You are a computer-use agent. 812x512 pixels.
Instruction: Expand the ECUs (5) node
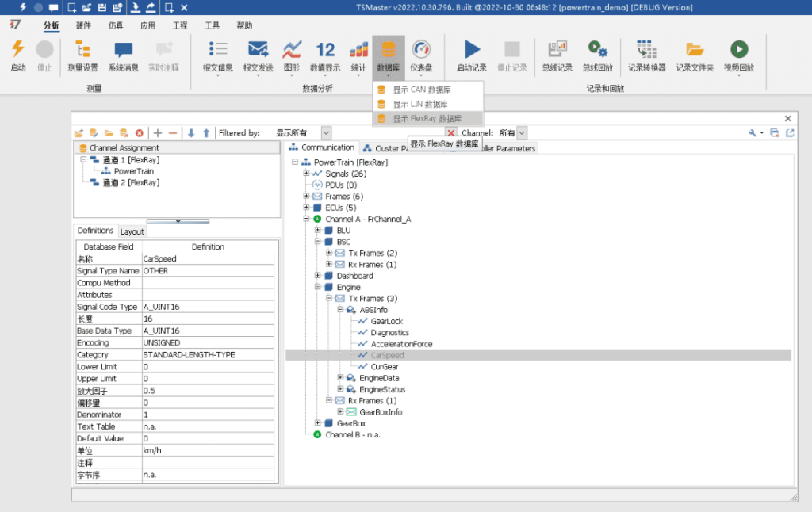tap(306, 208)
